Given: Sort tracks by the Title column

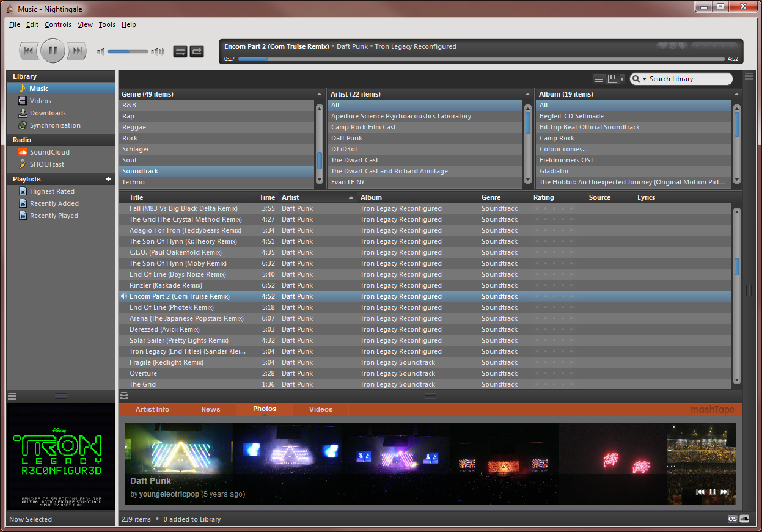Looking at the screenshot, I should point(188,197).
